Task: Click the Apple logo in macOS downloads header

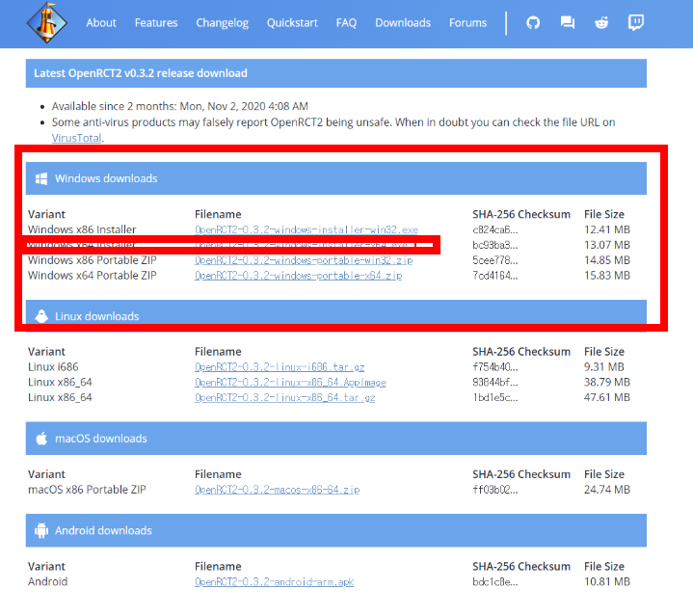Action: (x=41, y=439)
